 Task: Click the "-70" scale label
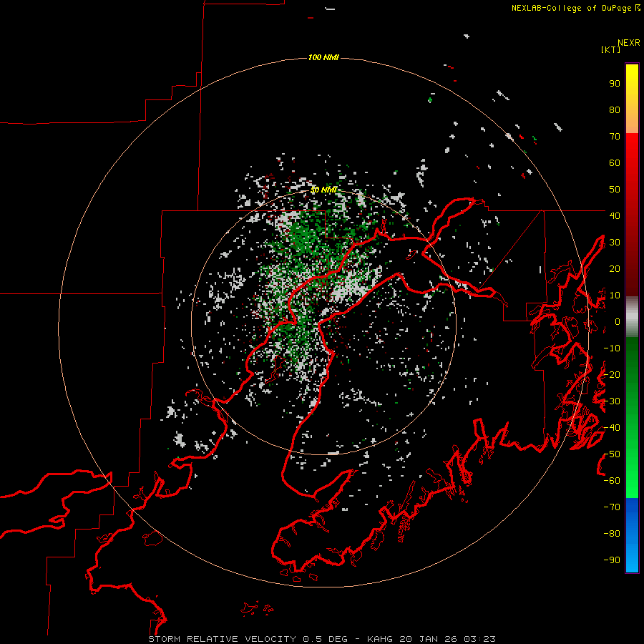tap(612, 507)
